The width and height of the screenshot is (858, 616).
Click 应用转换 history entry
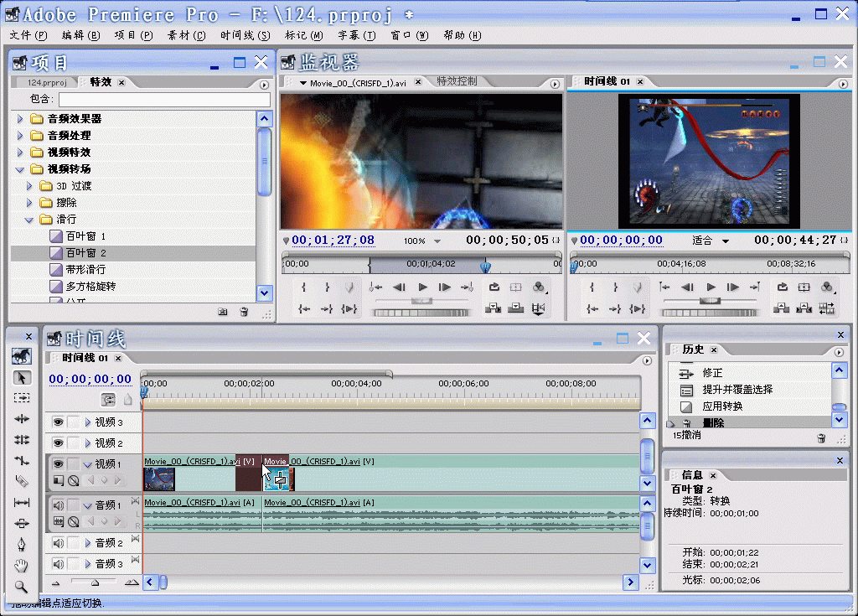(722, 406)
